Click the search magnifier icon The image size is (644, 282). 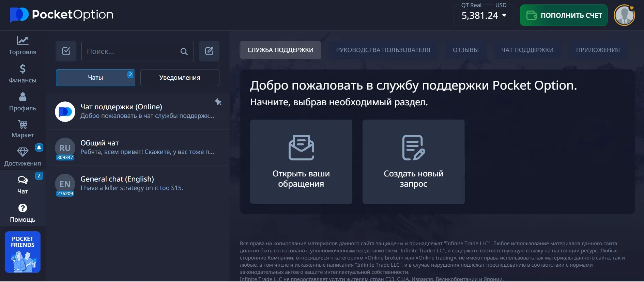point(184,51)
